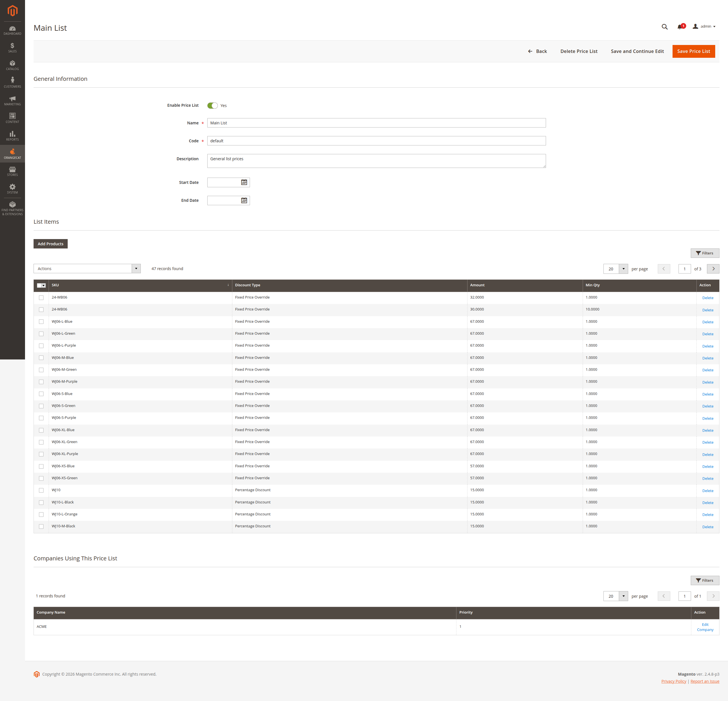728x701 pixels.
Task: Select the WJ10-L-Orange row checkbox
Action: point(41,515)
